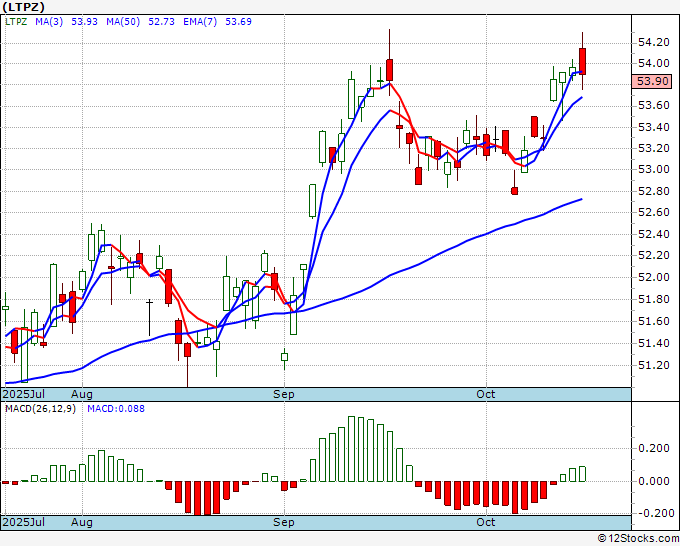
Task: Click Oct on the MACD date axis
Action: click(x=486, y=522)
